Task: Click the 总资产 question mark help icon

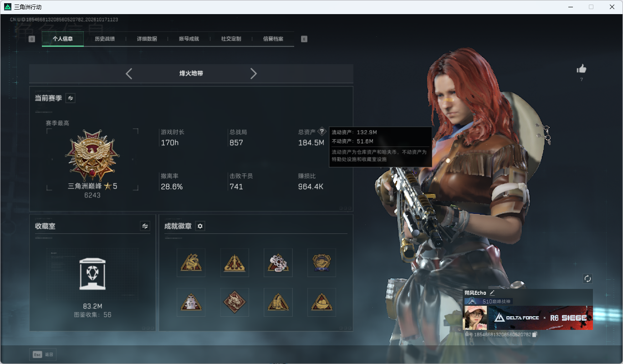Action: click(322, 131)
